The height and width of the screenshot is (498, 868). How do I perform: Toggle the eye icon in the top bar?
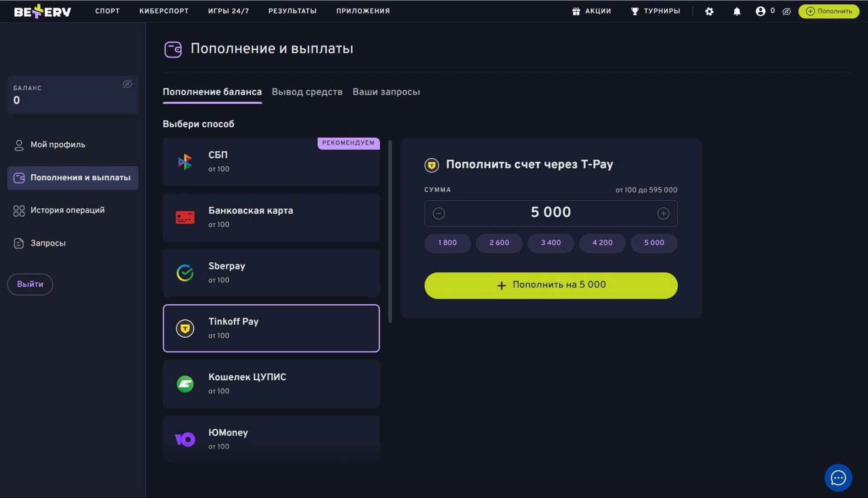[787, 12]
